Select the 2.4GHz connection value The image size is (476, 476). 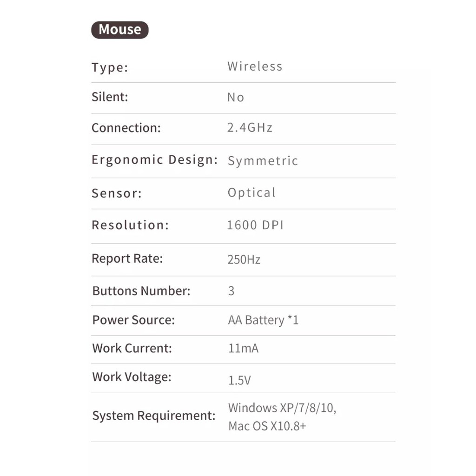click(x=250, y=128)
